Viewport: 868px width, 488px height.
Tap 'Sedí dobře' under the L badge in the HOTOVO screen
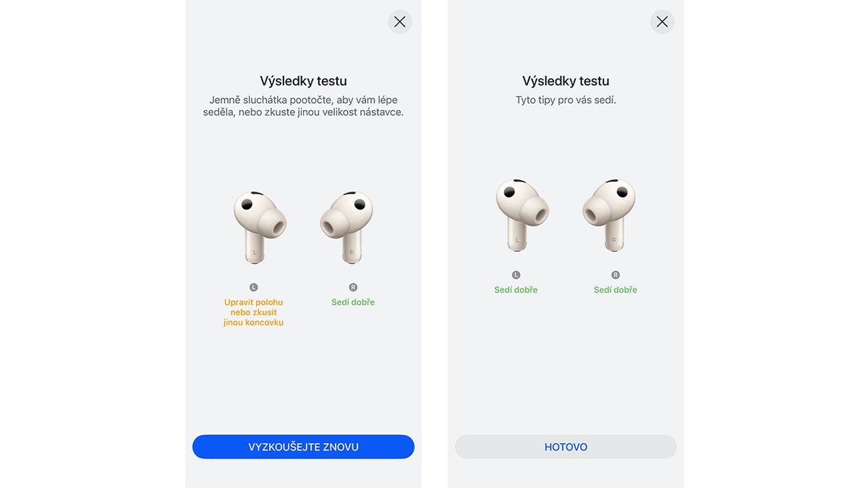click(x=516, y=290)
